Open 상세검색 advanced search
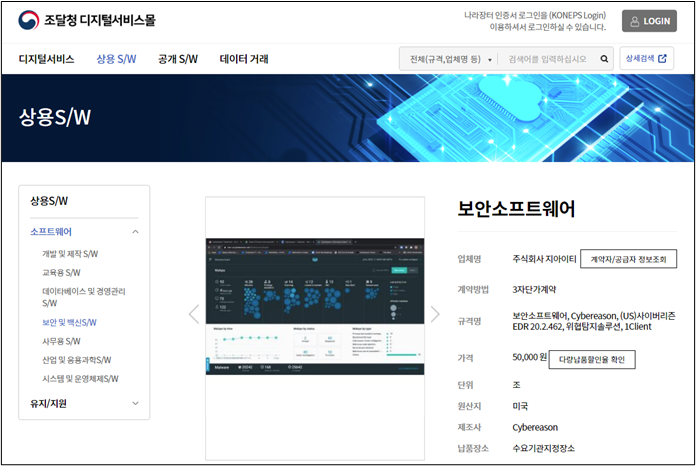The width and height of the screenshot is (696, 466). 646,59
